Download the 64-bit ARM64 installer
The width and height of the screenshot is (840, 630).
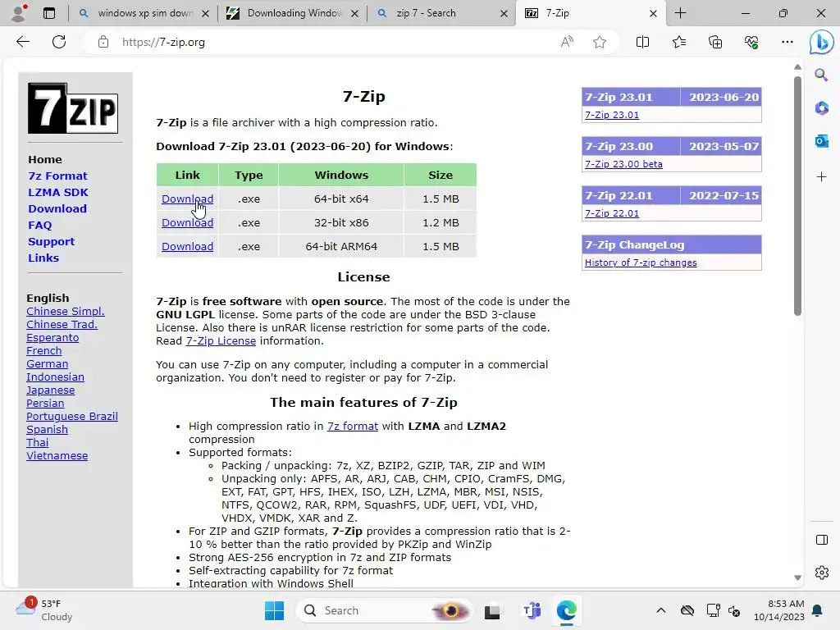tap(188, 246)
